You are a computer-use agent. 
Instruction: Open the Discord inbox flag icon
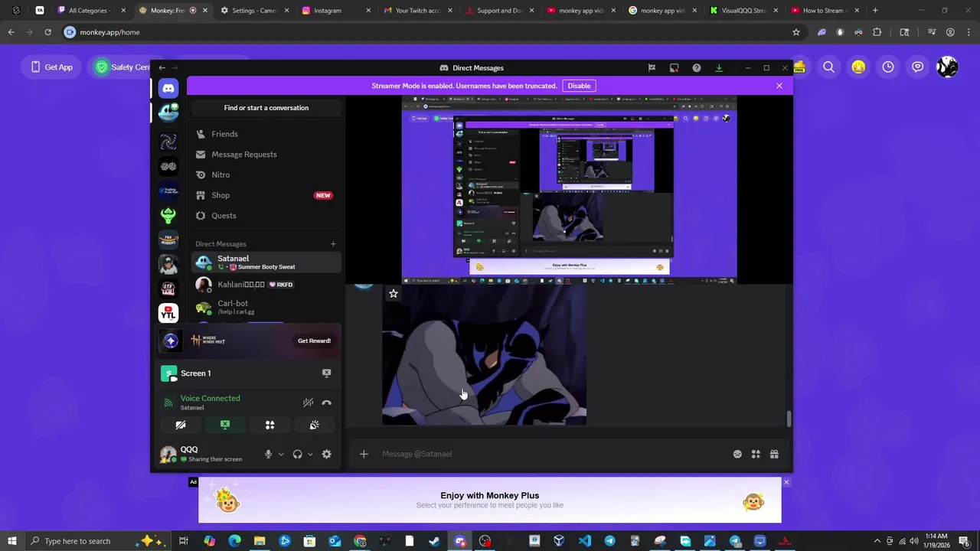[x=652, y=68]
